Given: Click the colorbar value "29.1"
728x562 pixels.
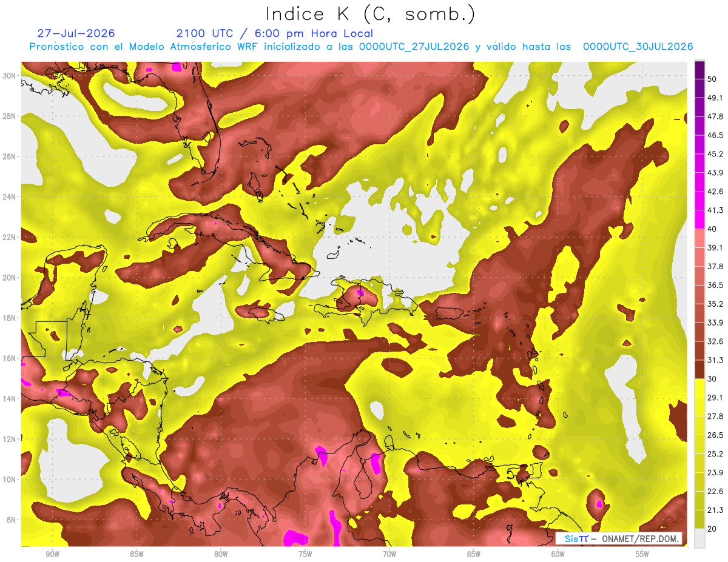Looking at the screenshot, I should 716,398.
